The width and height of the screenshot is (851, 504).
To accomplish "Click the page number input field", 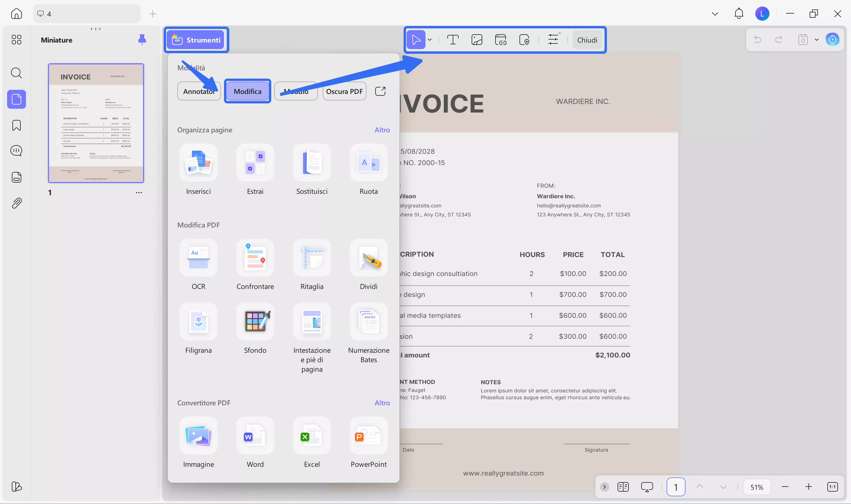I will click(x=676, y=487).
